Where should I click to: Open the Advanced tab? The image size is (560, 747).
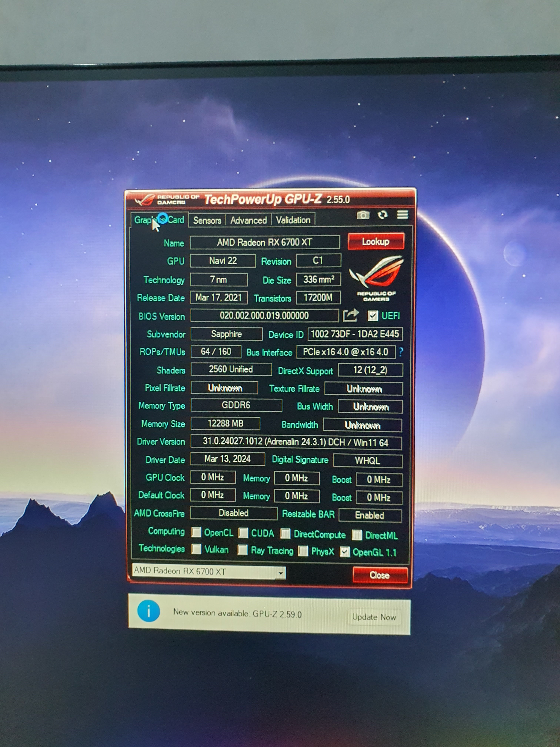[x=249, y=220]
